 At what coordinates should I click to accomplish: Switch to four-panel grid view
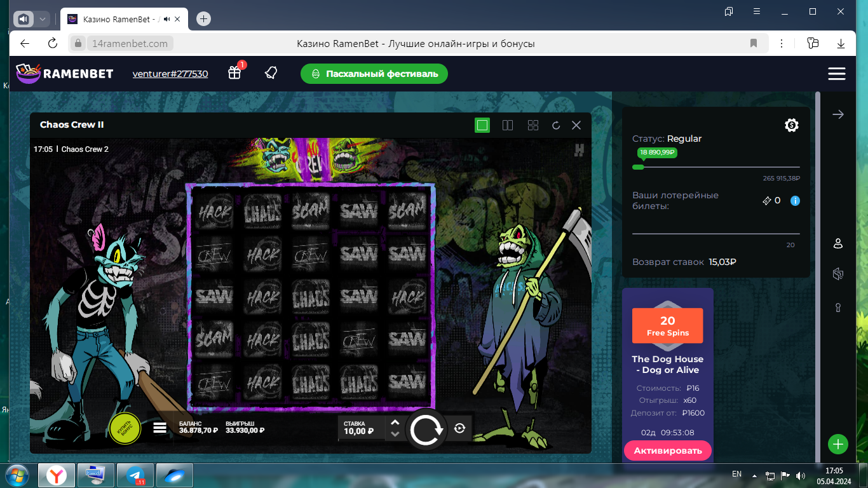[x=533, y=125]
